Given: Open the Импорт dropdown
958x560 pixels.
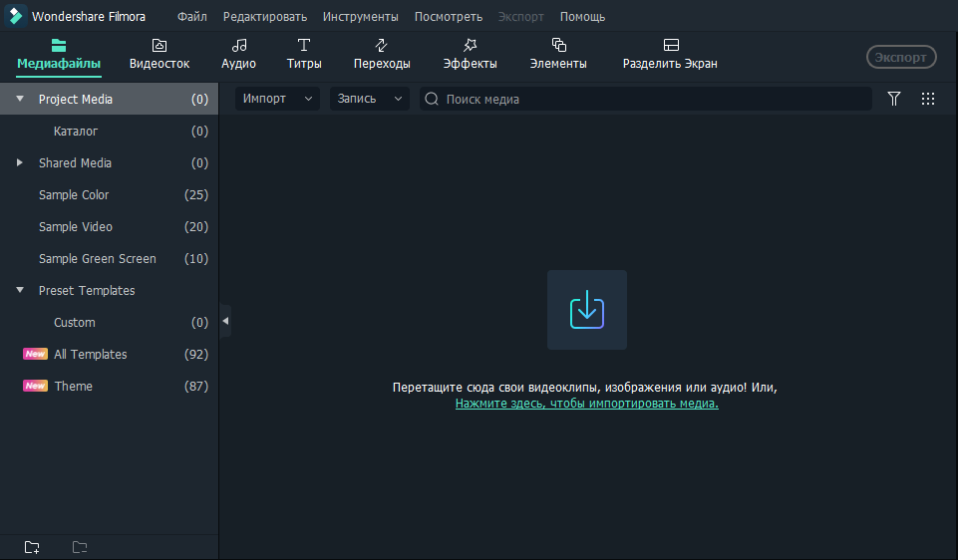Looking at the screenshot, I should pyautogui.click(x=277, y=99).
